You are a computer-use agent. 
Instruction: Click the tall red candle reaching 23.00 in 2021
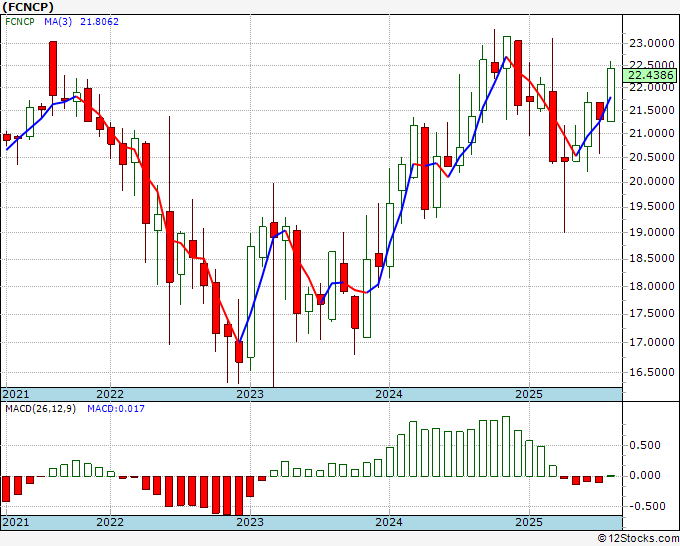point(53,69)
